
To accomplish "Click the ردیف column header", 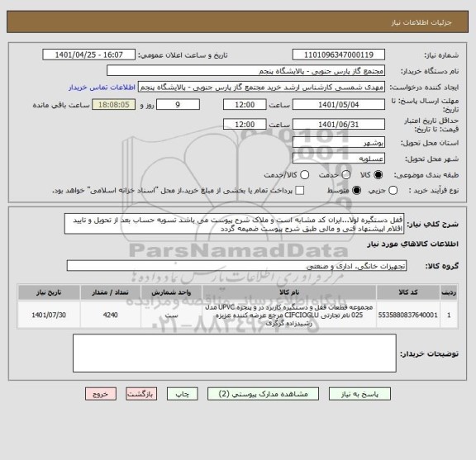I will click(449, 292).
